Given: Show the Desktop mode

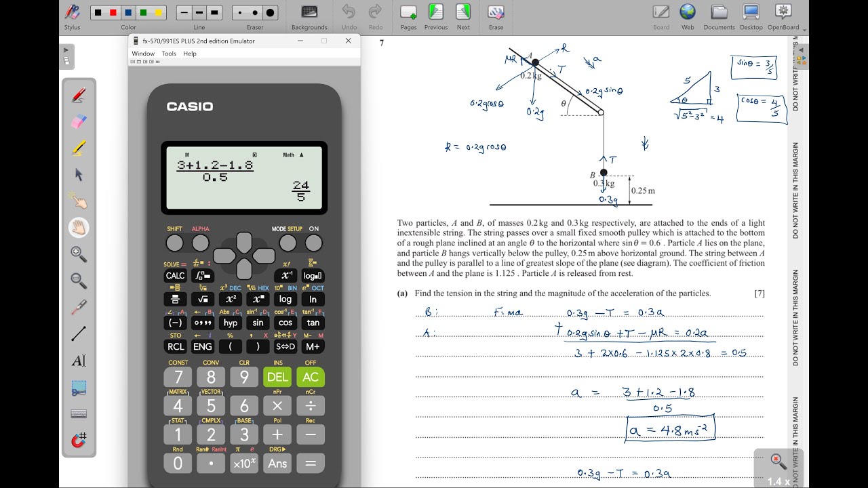Looking at the screenshot, I should coord(751,12).
